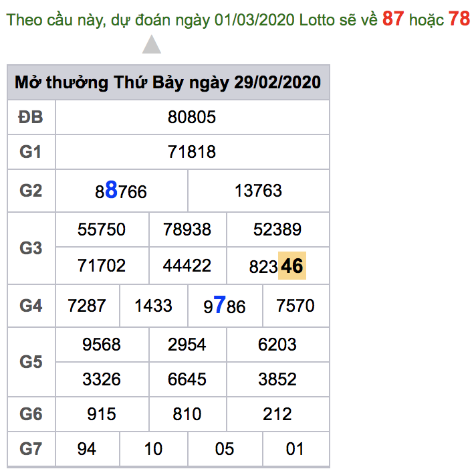Select the G7 result 94

click(87, 448)
